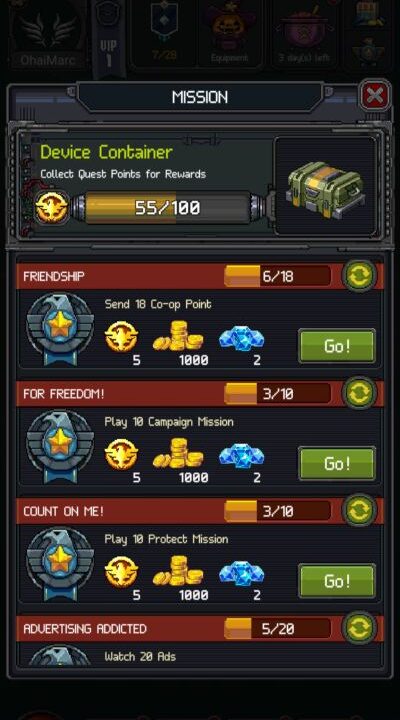
Task: Tap the Count On Me! star badge
Action: coord(60,564)
